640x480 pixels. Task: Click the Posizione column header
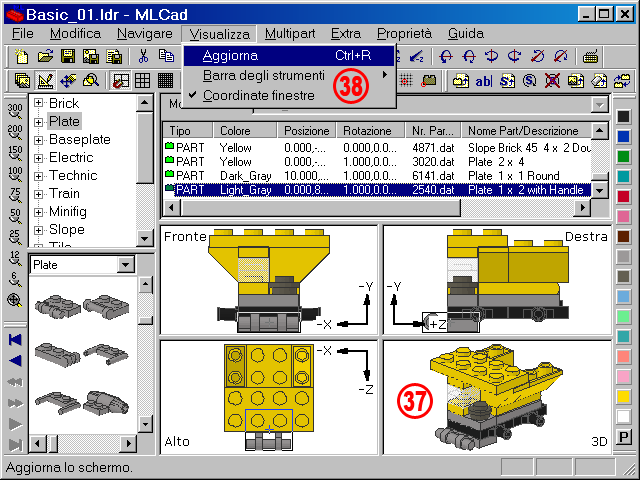pyautogui.click(x=307, y=131)
